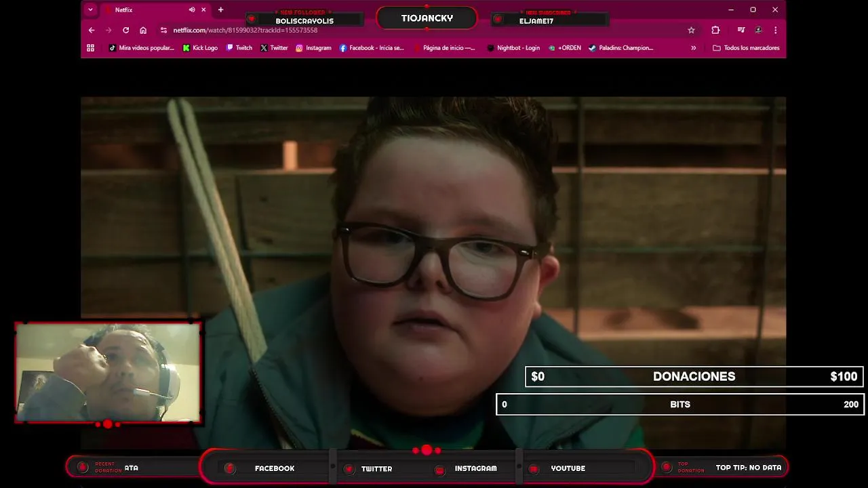Maximize the browser window
The image size is (868, 488).
click(753, 9)
